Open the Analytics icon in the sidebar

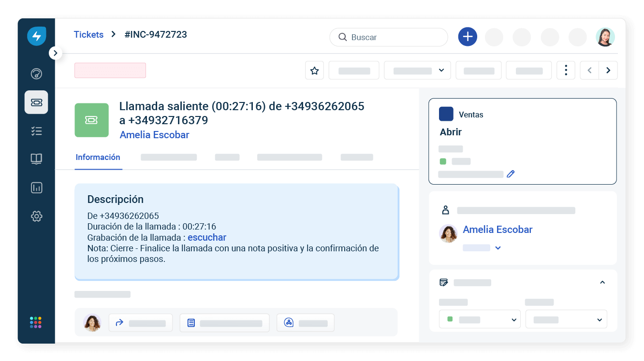36,188
